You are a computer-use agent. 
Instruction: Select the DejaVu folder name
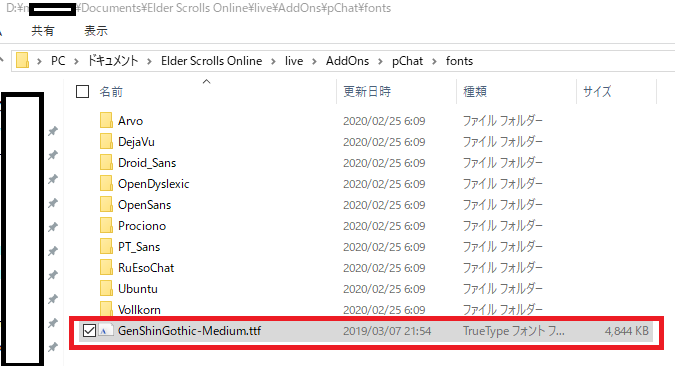pyautogui.click(x=136, y=142)
